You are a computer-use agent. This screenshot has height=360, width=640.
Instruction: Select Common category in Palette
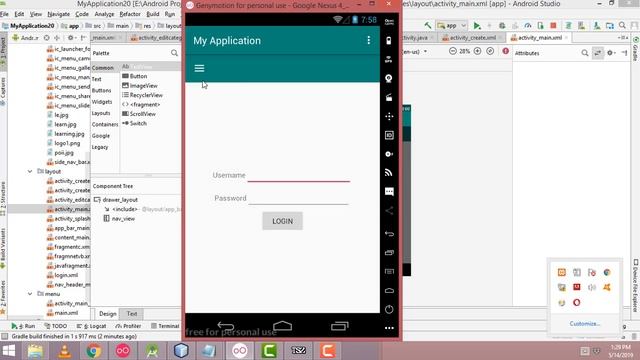tap(103, 68)
